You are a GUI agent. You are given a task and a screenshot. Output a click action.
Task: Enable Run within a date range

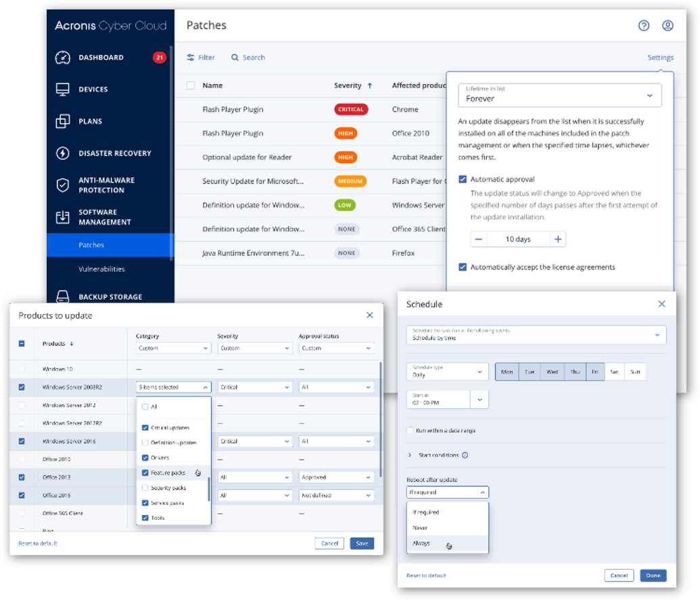point(410,430)
